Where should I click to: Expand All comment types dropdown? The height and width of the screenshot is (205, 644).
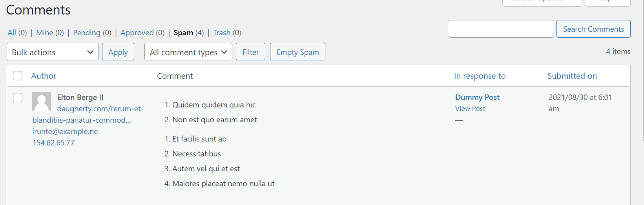188,52
